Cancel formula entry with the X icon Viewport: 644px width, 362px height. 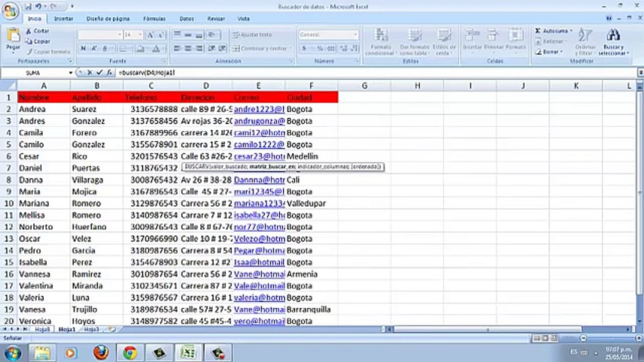pyautogui.click(x=90, y=72)
